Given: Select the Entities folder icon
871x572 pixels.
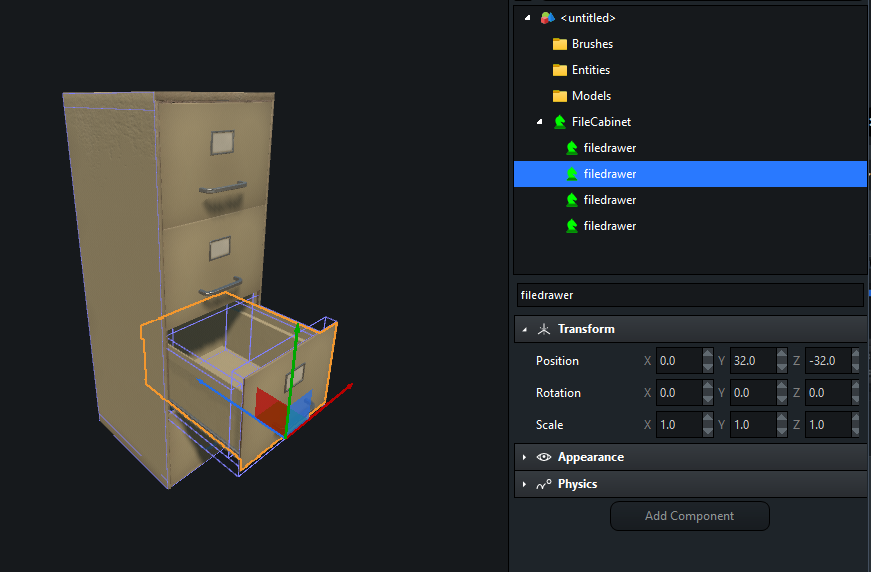Looking at the screenshot, I should [560, 70].
